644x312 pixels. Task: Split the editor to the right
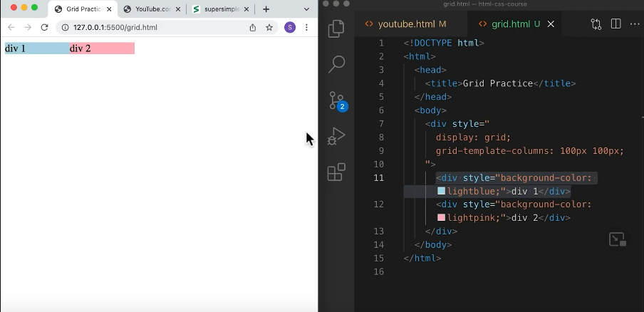click(616, 24)
